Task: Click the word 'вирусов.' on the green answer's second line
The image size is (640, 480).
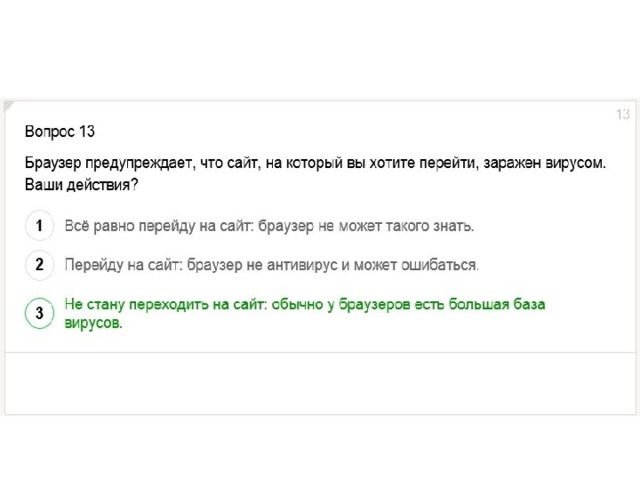Action: click(x=93, y=323)
